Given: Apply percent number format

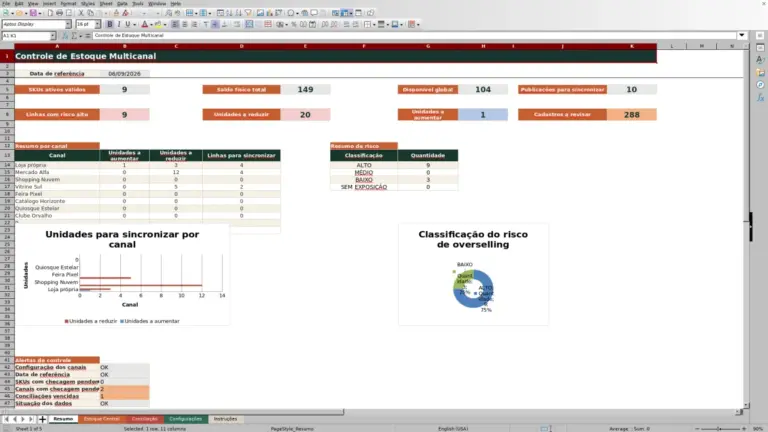Looking at the screenshot, I should (x=294, y=24).
